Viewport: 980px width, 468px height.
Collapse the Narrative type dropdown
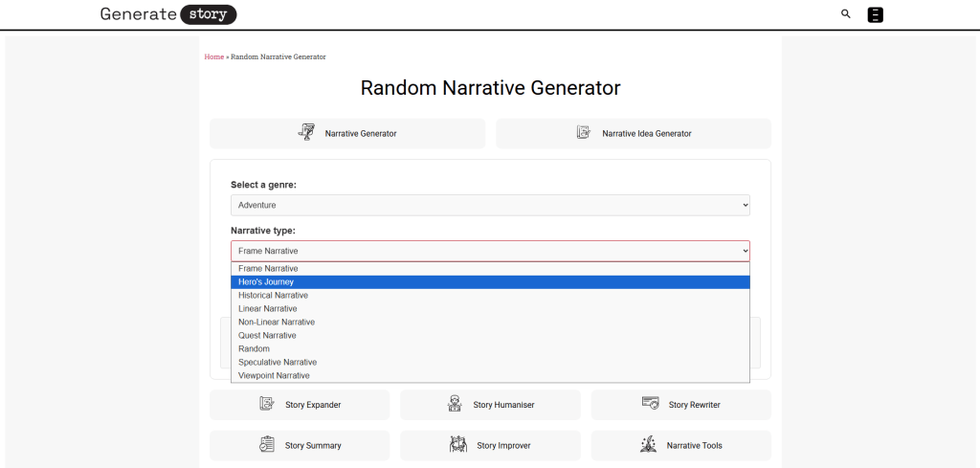click(490, 251)
